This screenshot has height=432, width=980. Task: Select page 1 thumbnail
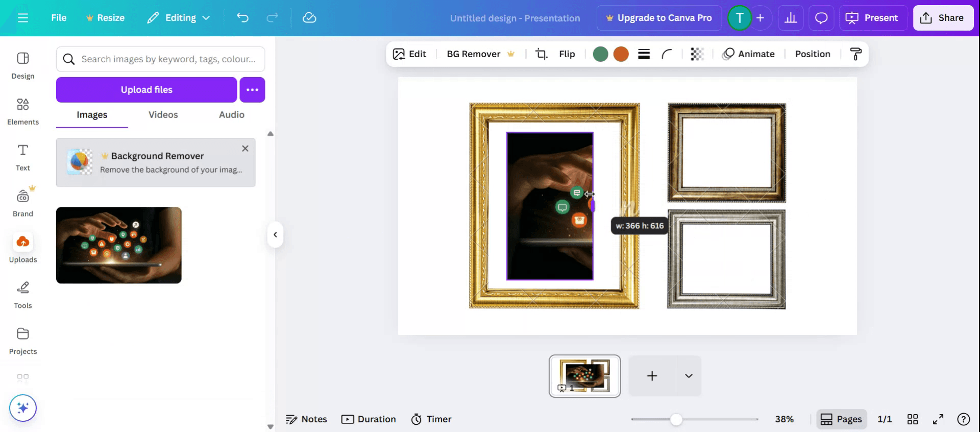585,376
